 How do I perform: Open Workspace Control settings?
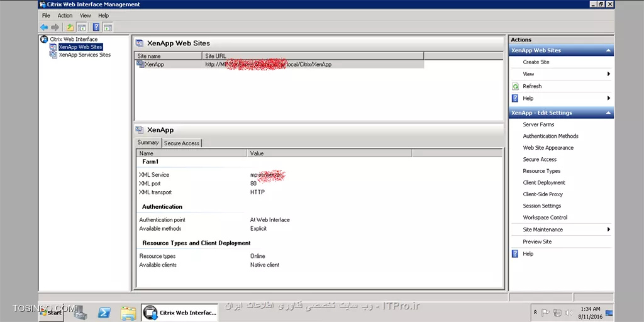(x=545, y=218)
